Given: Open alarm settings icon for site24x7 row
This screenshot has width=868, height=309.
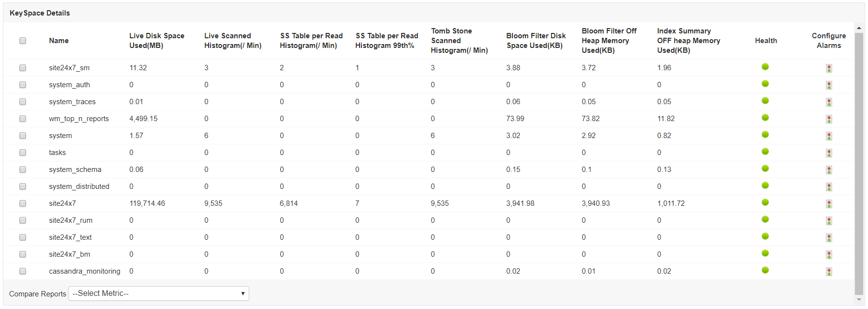Looking at the screenshot, I should 829,204.
